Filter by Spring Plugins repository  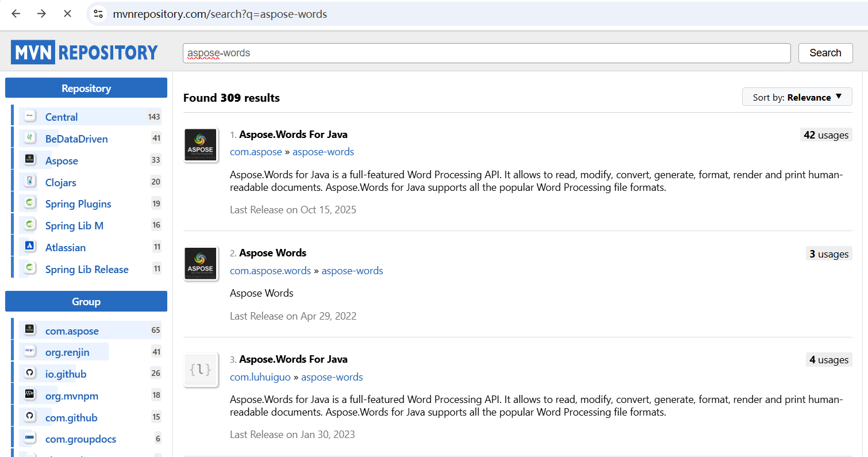point(78,203)
